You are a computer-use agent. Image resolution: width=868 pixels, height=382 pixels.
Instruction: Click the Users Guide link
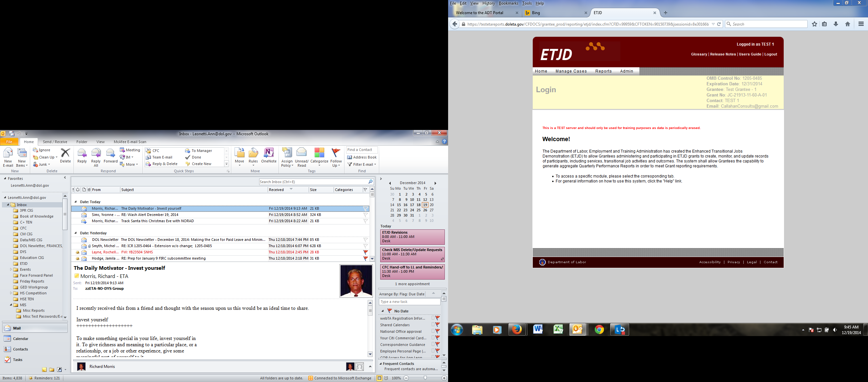(750, 54)
